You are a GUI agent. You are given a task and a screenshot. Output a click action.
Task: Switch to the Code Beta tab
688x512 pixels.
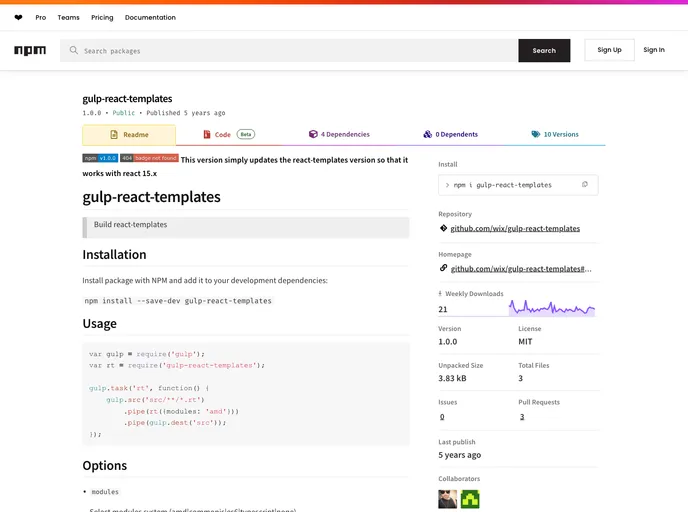(x=228, y=134)
